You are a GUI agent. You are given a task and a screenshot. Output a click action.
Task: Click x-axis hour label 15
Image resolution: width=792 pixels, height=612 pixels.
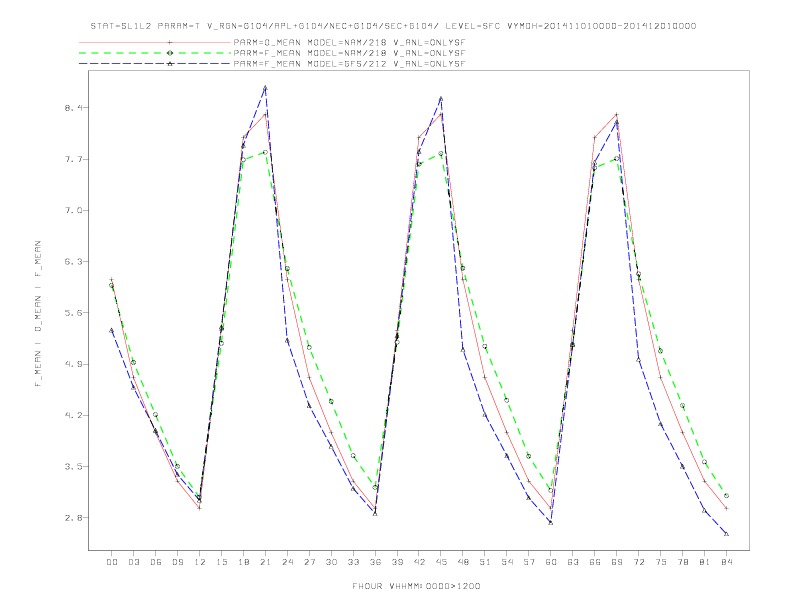click(221, 562)
